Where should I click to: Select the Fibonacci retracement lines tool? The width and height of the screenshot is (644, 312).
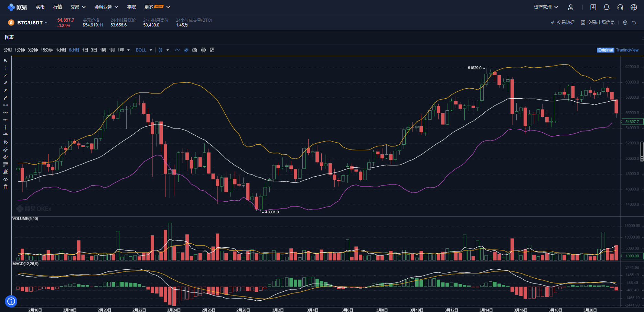pyautogui.click(x=6, y=164)
